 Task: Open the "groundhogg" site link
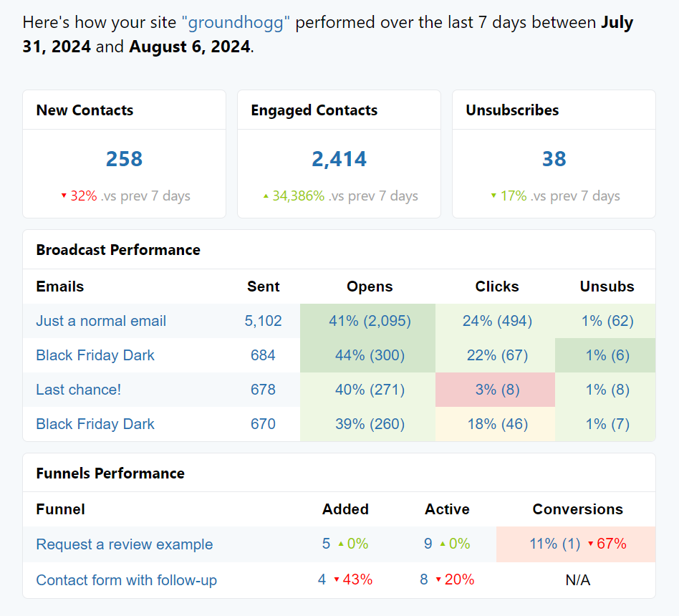tap(236, 22)
